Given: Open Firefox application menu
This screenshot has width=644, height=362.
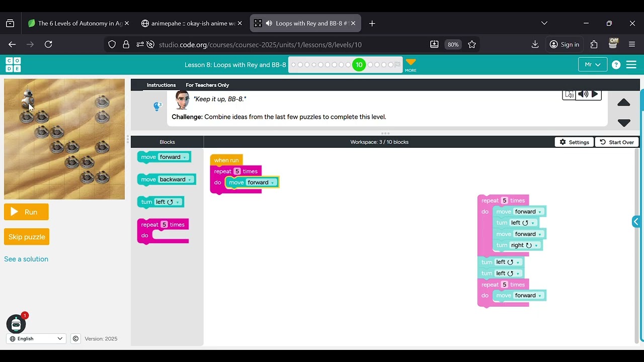Looking at the screenshot, I should 632,44.
